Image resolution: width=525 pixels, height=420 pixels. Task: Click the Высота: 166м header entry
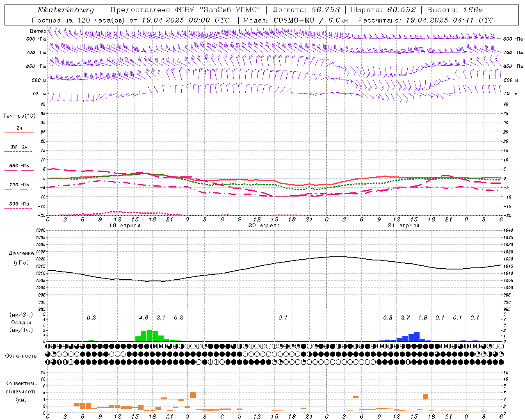pos(455,10)
